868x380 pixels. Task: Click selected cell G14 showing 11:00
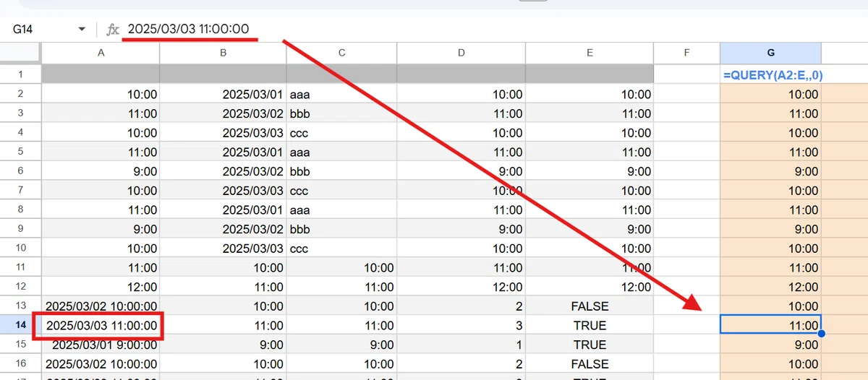770,325
